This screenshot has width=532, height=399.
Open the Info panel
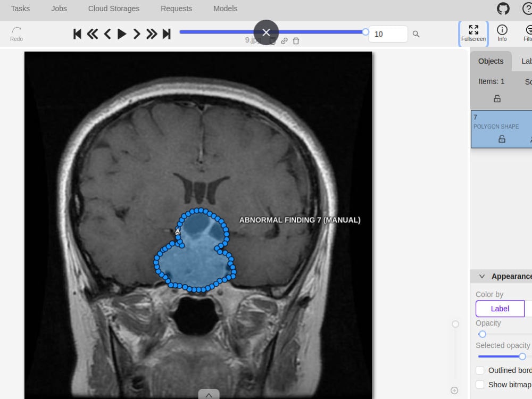pos(502,34)
